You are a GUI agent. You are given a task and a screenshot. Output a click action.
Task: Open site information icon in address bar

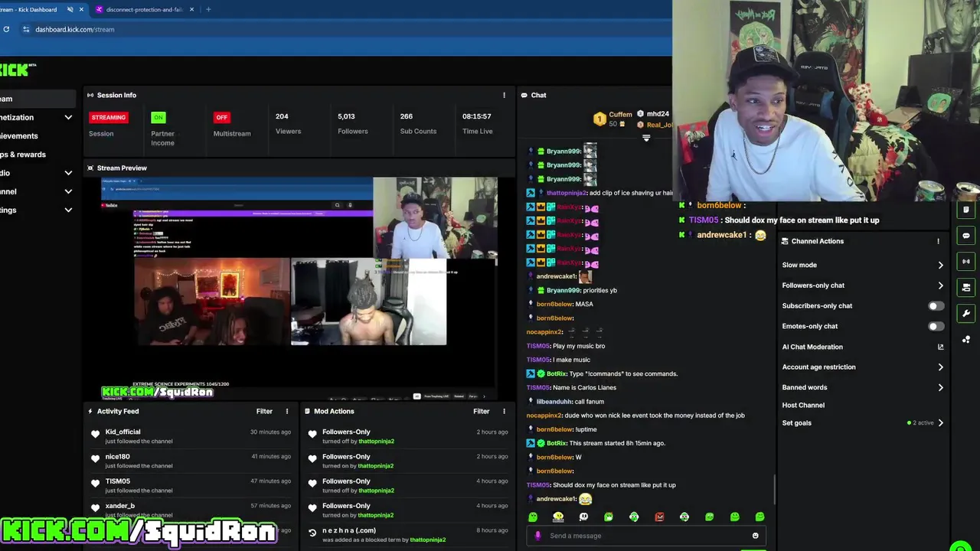tap(25, 29)
